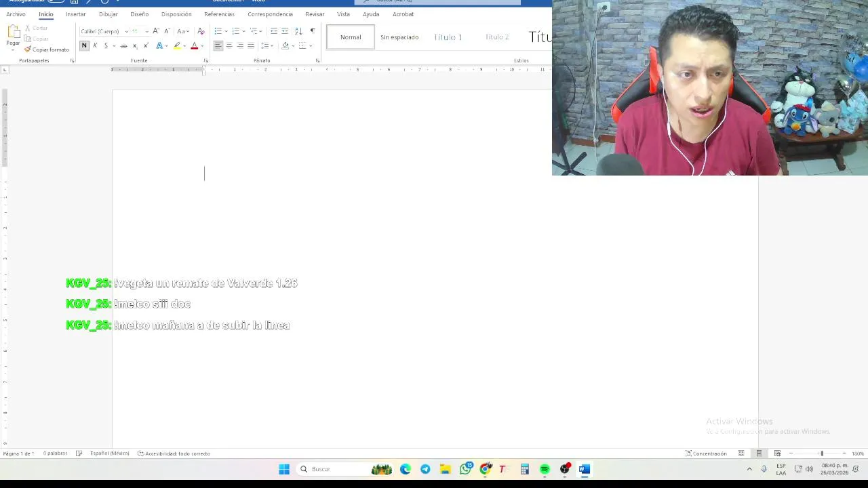Screen dimensions: 868x488
Task: Increase paragraph indent
Action: [285, 31]
